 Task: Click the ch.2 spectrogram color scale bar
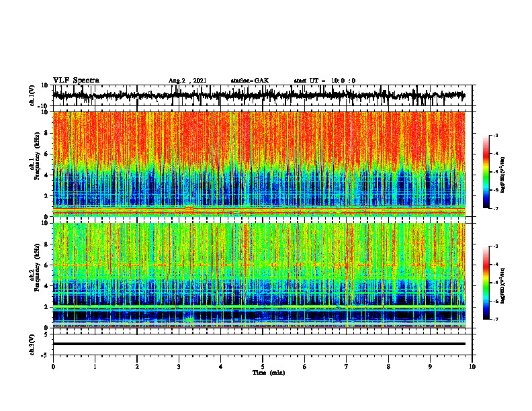click(x=486, y=283)
